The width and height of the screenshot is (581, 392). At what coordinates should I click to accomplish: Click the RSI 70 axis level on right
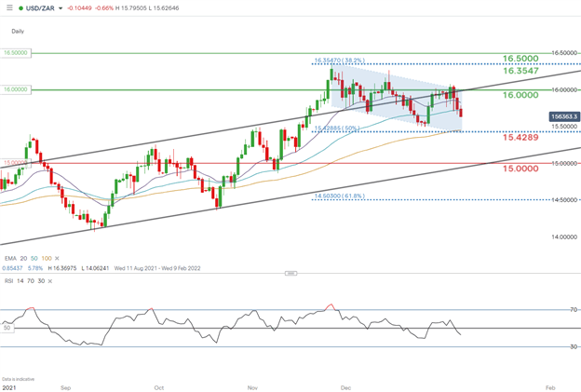point(574,309)
